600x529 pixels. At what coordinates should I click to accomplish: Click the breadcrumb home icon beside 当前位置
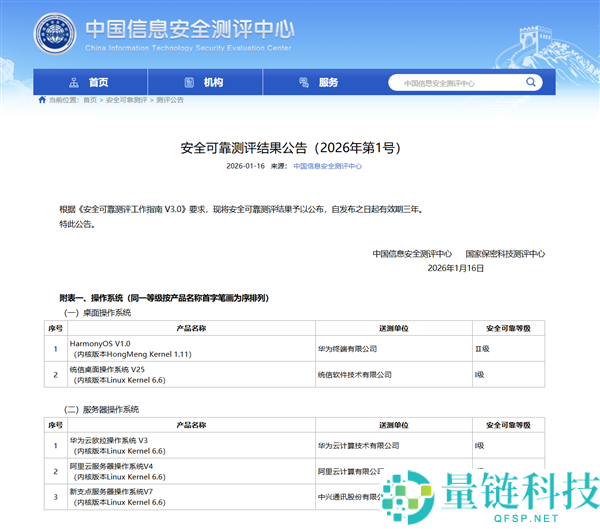click(41, 100)
